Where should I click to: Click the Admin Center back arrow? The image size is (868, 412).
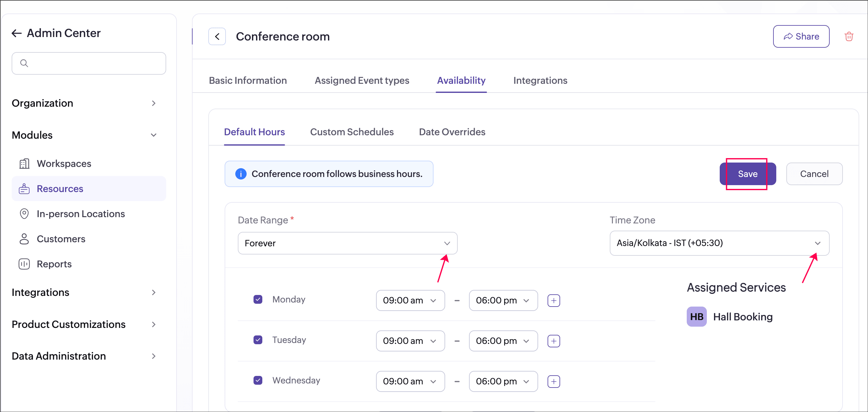(x=17, y=33)
